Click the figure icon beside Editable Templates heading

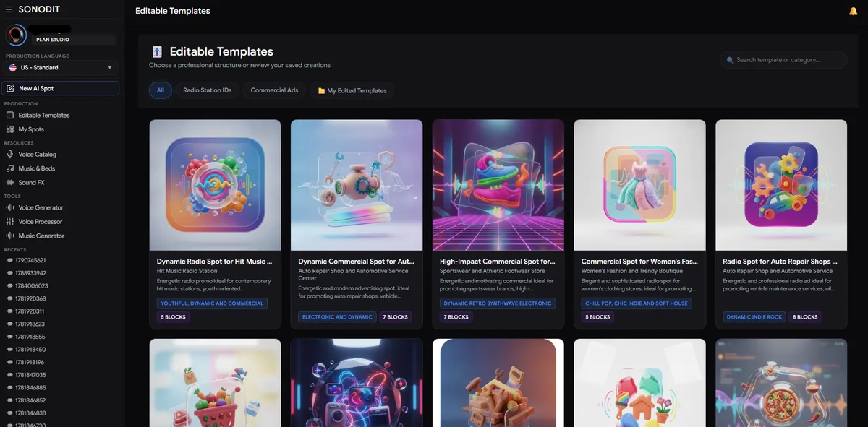tap(157, 51)
